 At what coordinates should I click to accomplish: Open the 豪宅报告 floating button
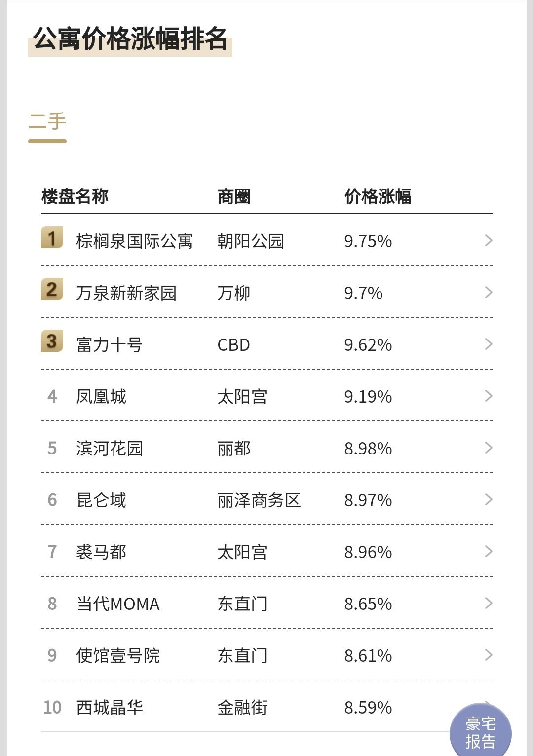[480, 732]
